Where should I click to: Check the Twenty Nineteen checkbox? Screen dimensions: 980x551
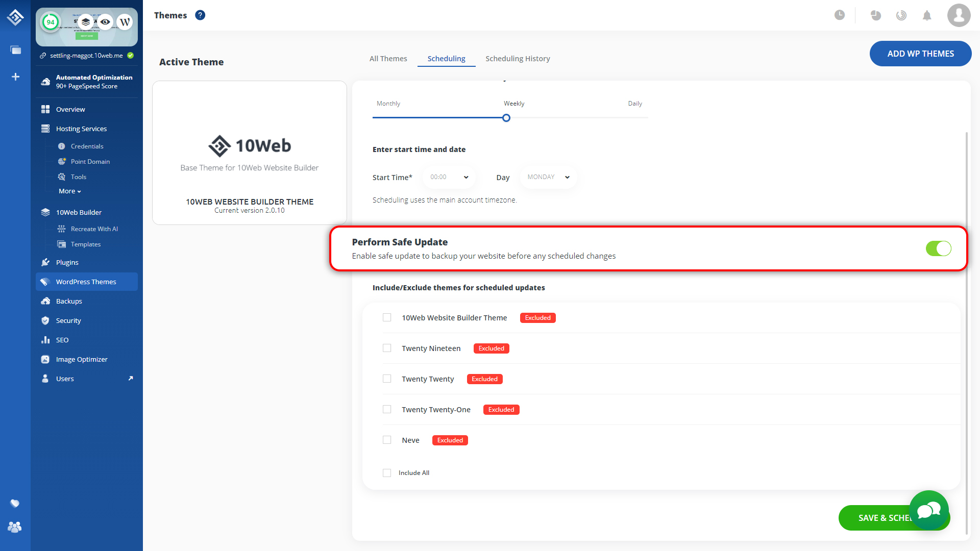pos(387,348)
